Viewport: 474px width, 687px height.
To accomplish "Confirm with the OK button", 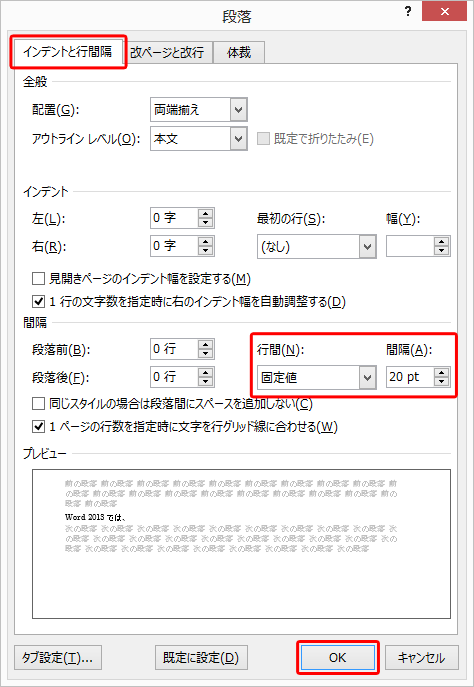I will point(338,658).
